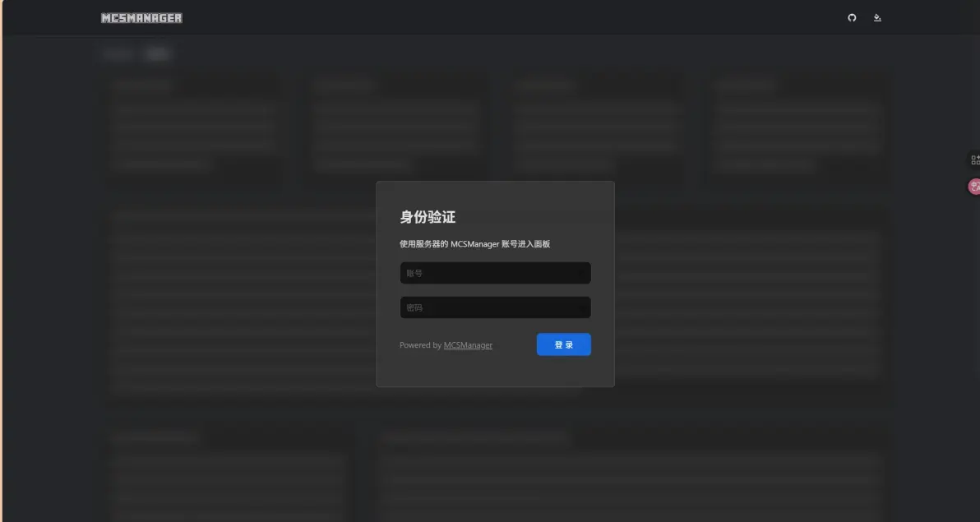This screenshot has width=980, height=522.
Task: Click the pink translate badge at right edge
Action: pos(974,186)
